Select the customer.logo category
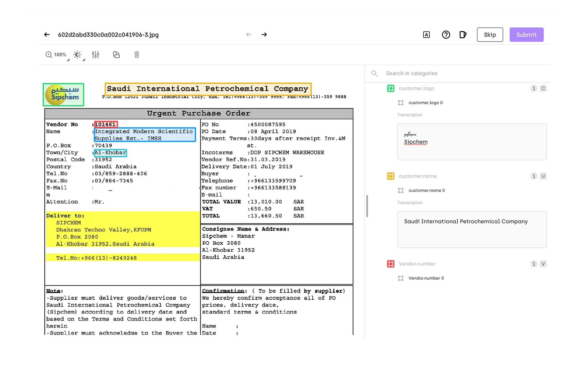This screenshot has height=367, width=588. click(x=416, y=88)
